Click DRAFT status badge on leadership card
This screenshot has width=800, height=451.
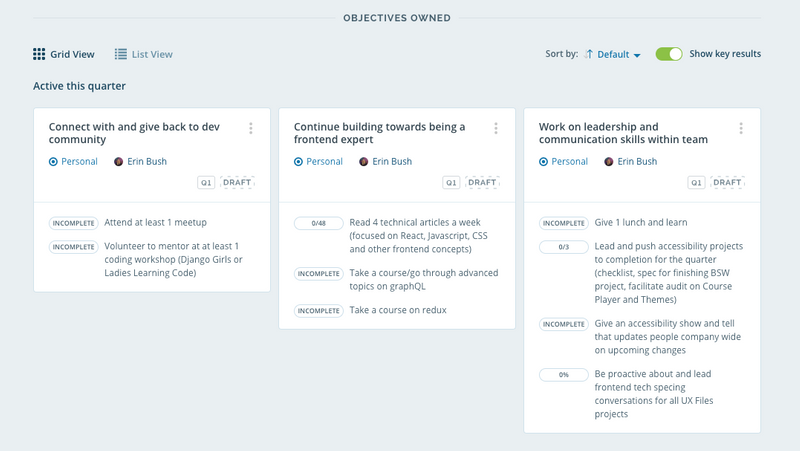click(728, 183)
